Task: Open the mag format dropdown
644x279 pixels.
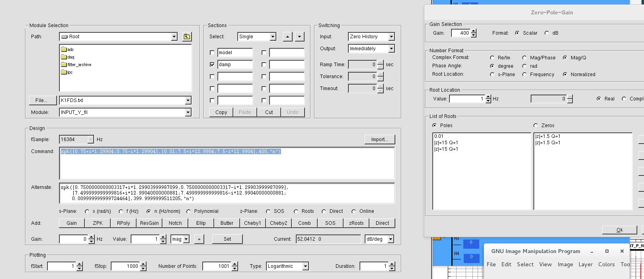Action: (x=186, y=239)
